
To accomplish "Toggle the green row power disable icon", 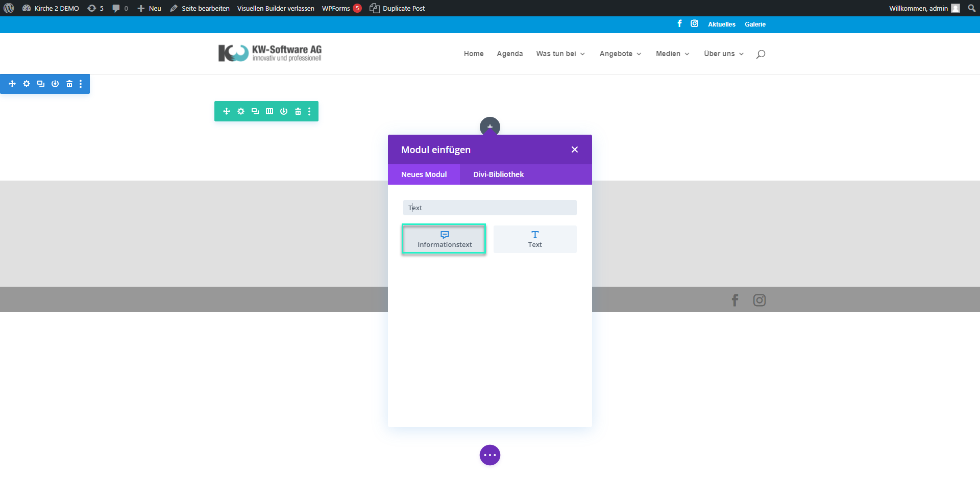I will pyautogui.click(x=284, y=111).
